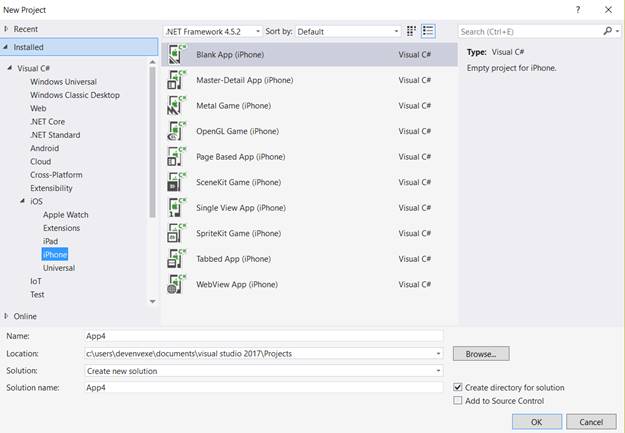Viewport: 625px width, 433px height.
Task: Click the category tree scrollbar thumb
Action: [152, 142]
